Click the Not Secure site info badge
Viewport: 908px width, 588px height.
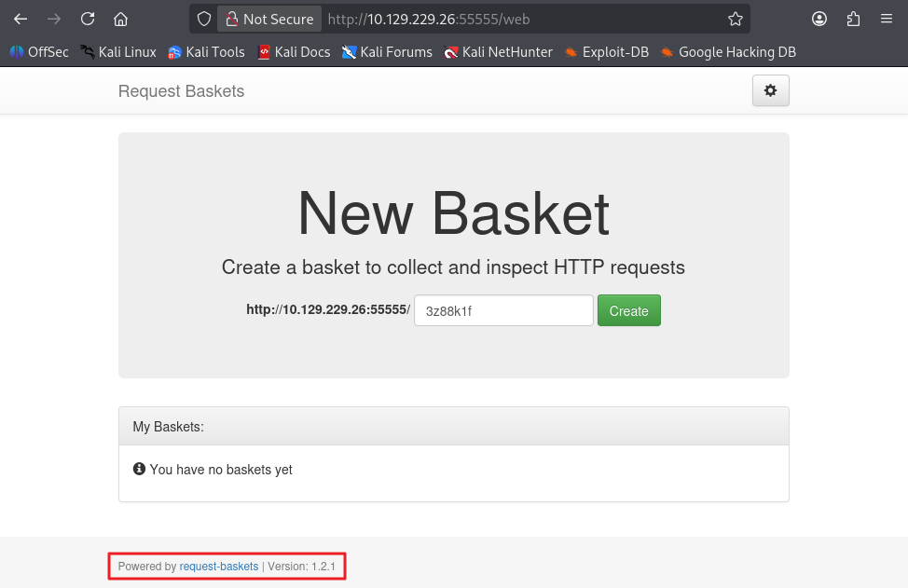[269, 19]
